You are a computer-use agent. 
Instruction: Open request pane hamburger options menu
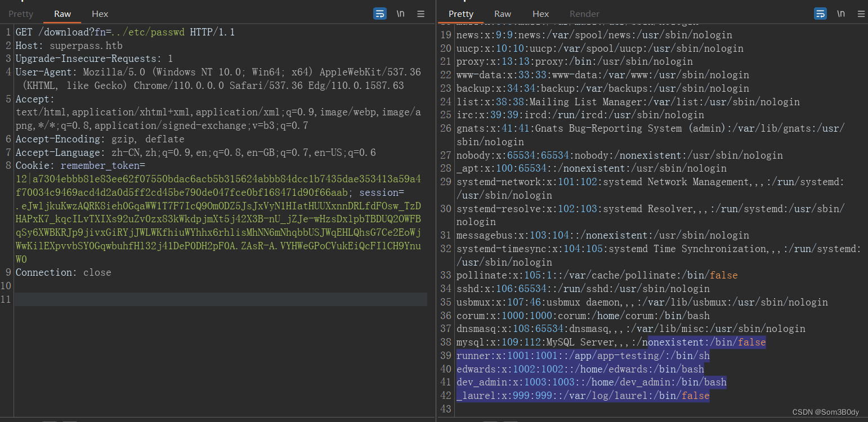[420, 14]
